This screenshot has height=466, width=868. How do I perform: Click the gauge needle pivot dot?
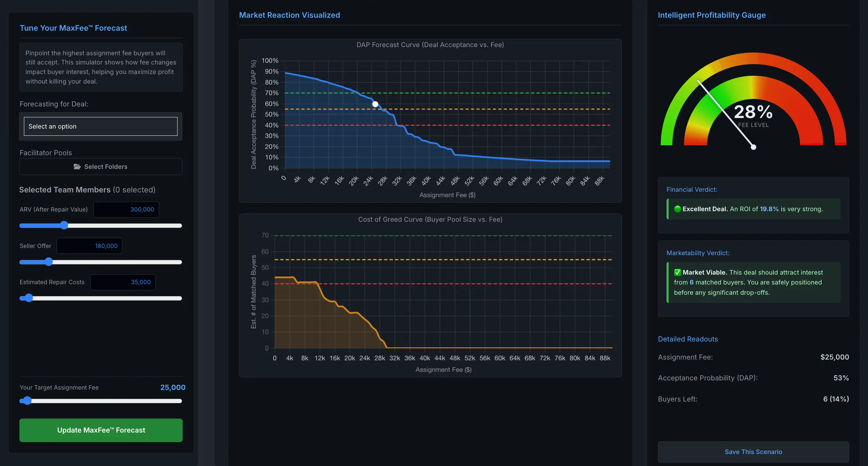tap(753, 147)
